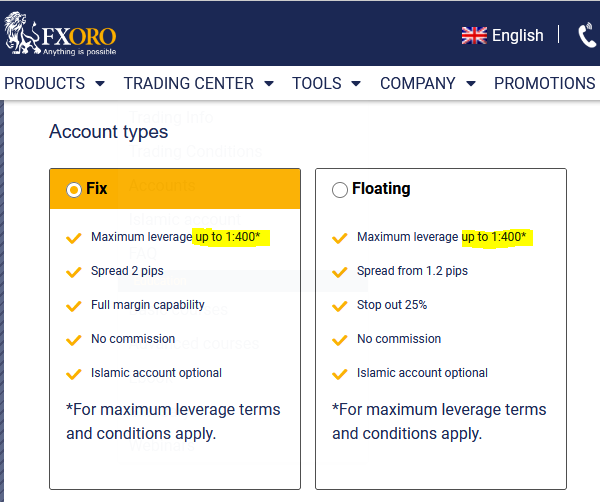Click checkmark beside Full margin capability
Screen dimensions: 600x502
tap(73, 306)
